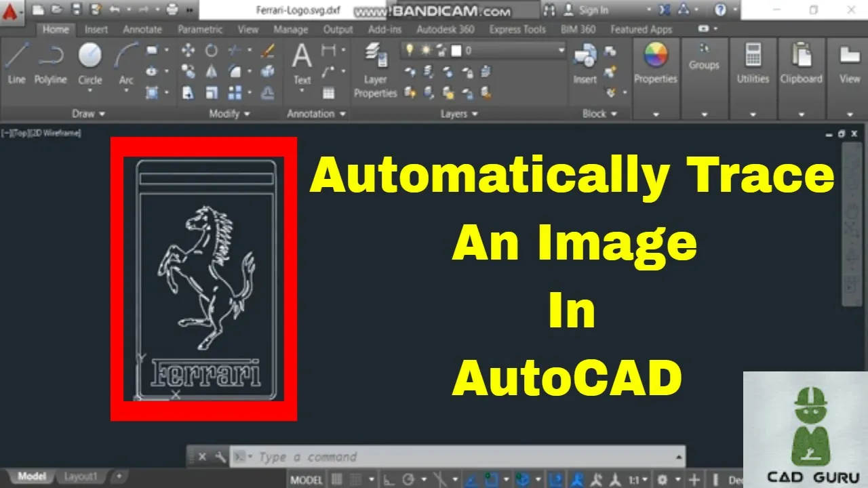
Task: Open the Output ribbon tab
Action: [x=338, y=30]
